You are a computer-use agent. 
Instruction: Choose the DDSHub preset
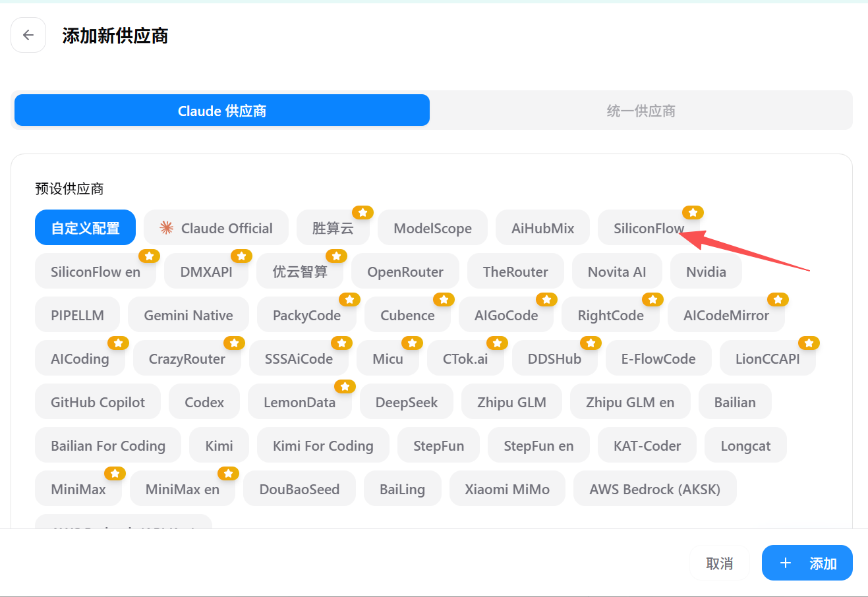click(x=554, y=358)
